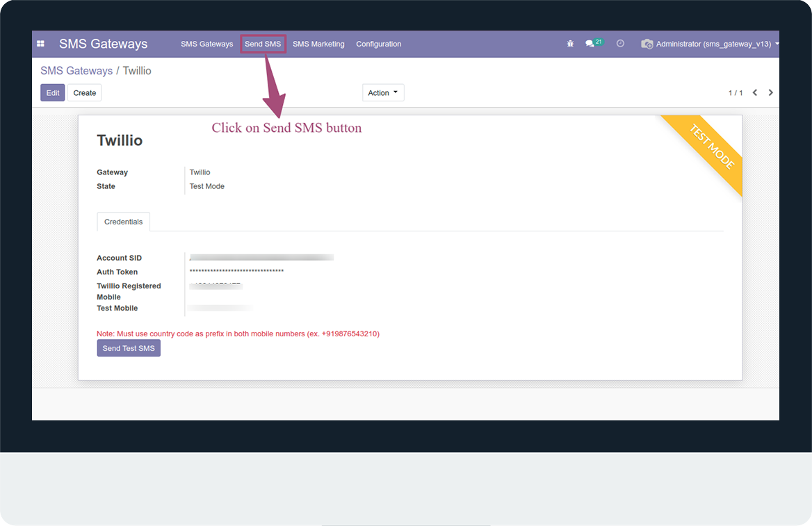Open the apps grid menu icon

pyautogui.click(x=40, y=44)
